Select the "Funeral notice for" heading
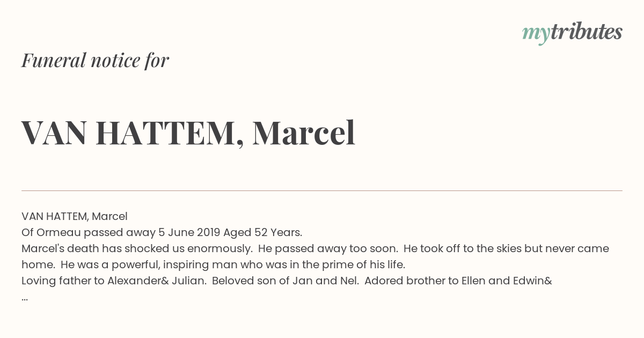Screen dimensions: 644x338 click(x=95, y=60)
